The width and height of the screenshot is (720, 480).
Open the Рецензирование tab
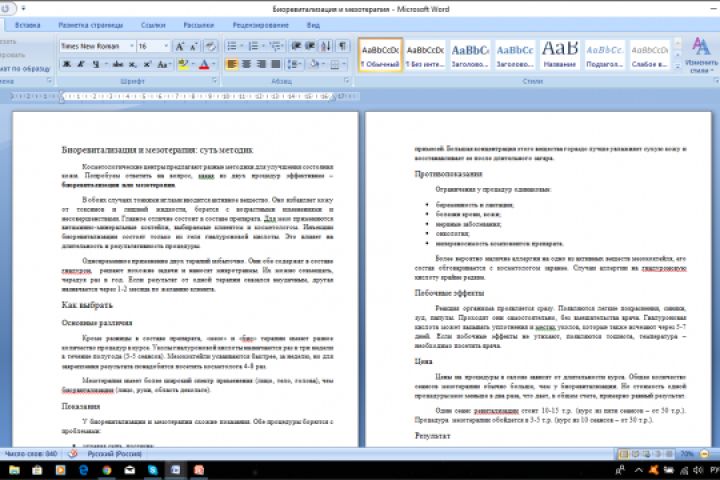(261, 25)
